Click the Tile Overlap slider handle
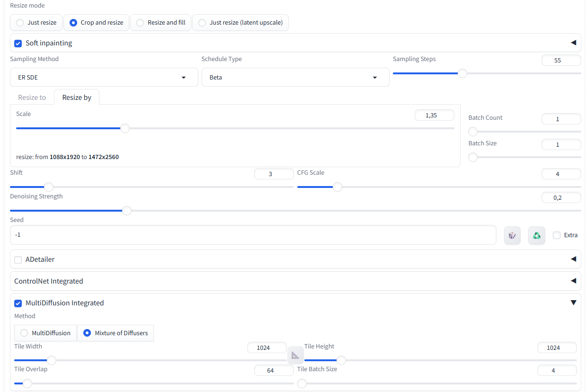 27,383
